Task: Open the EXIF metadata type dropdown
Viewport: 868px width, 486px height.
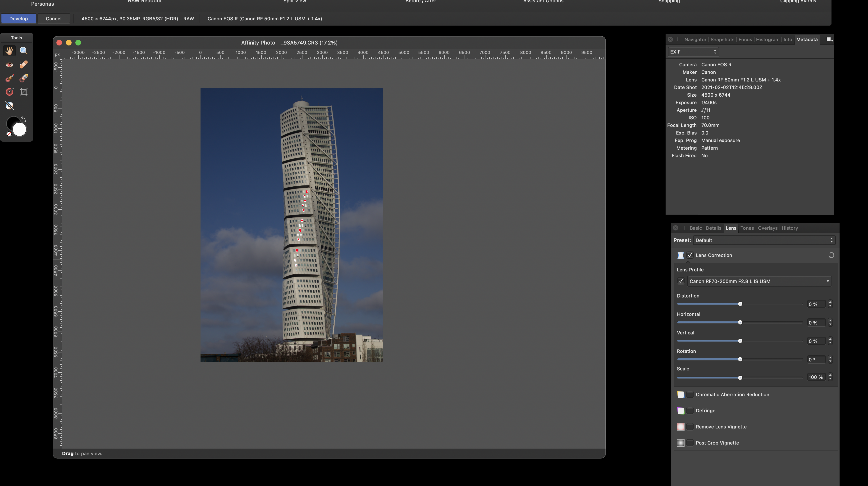Action: [x=693, y=52]
